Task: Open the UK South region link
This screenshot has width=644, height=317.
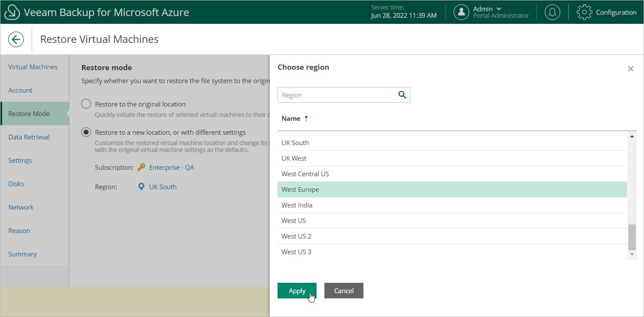Action: pos(163,187)
